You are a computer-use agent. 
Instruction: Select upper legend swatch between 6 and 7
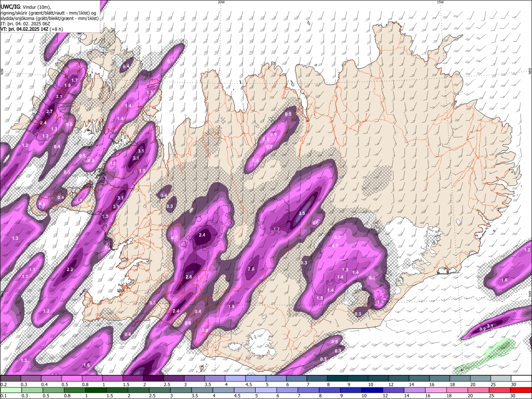pyautogui.click(x=296, y=379)
